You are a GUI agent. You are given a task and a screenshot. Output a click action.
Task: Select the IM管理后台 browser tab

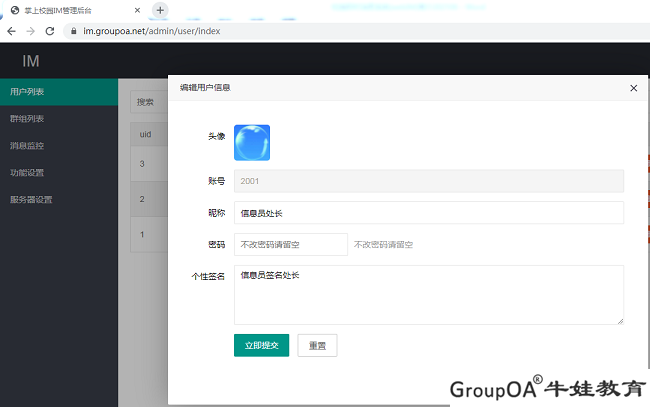(x=75, y=10)
